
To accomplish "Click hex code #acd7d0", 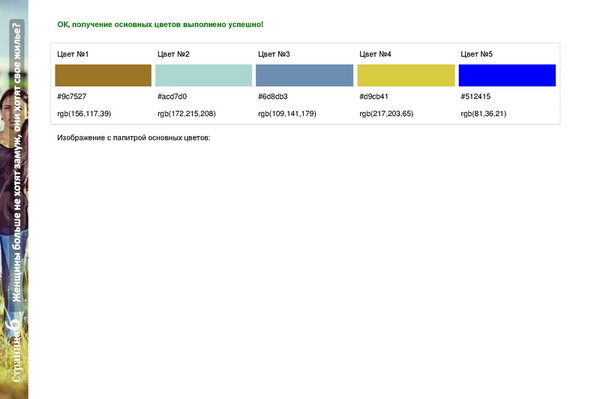I will [x=172, y=96].
